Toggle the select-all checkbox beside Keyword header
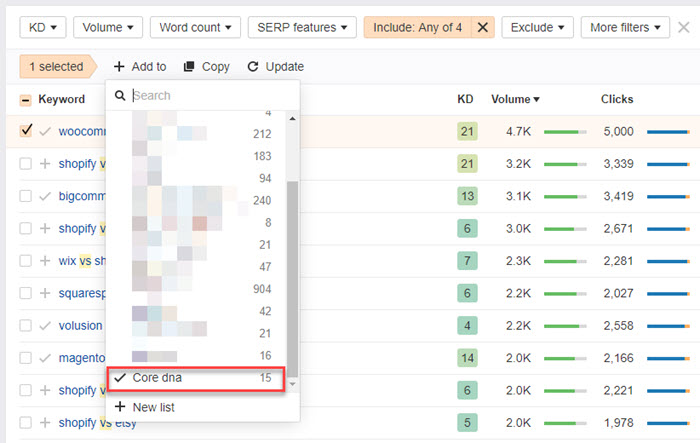Image resolution: width=700 pixels, height=443 pixels. tap(26, 100)
